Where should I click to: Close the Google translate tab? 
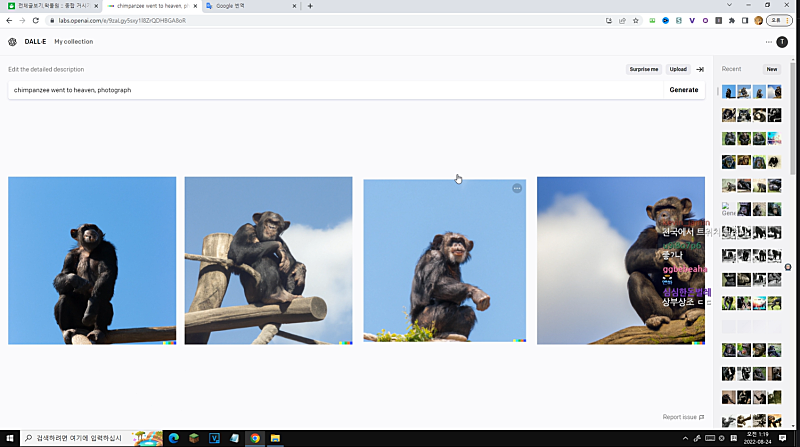pyautogui.click(x=294, y=6)
